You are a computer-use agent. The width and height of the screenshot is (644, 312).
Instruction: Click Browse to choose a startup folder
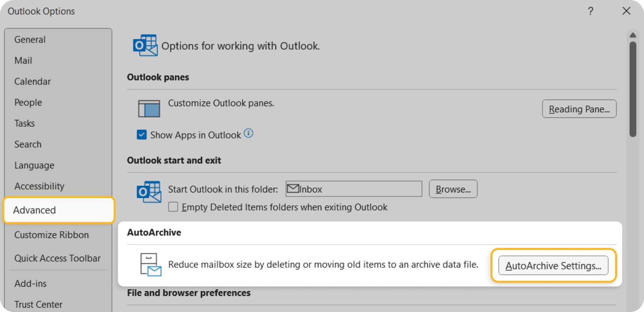[453, 188]
